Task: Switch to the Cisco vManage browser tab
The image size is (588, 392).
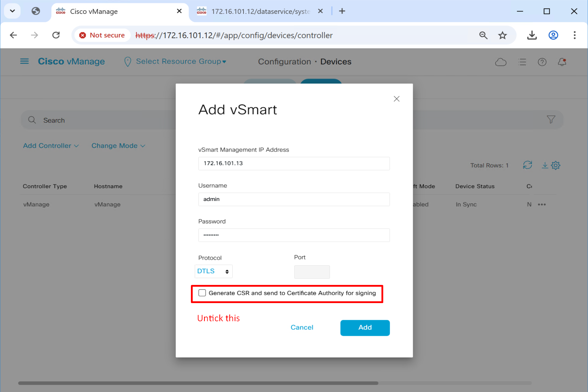Action: click(x=119, y=11)
